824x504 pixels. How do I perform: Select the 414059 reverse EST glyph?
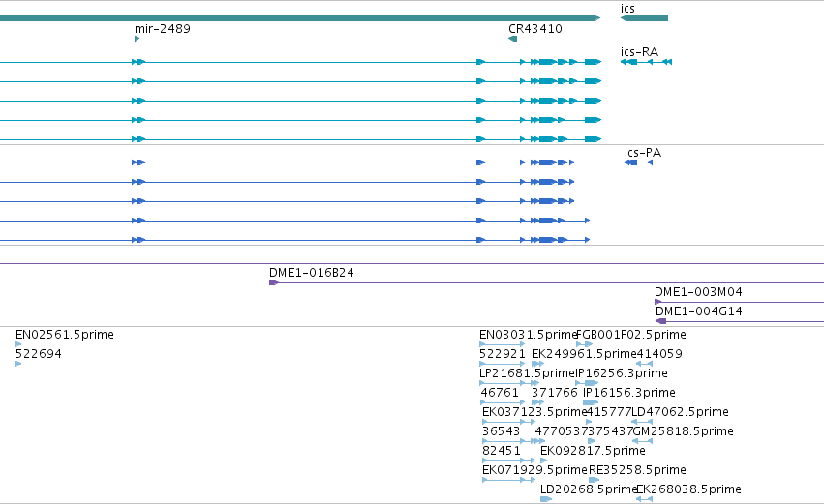[x=644, y=364]
